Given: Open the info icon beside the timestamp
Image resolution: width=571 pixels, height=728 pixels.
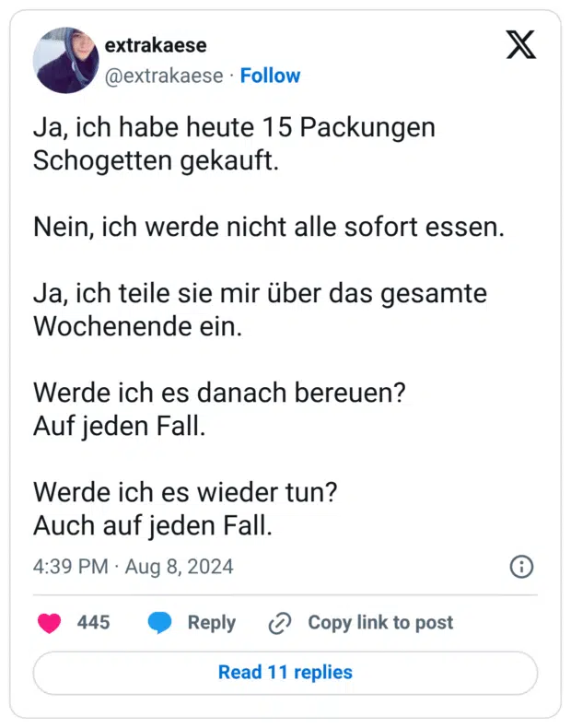Looking at the screenshot, I should pos(521,567).
